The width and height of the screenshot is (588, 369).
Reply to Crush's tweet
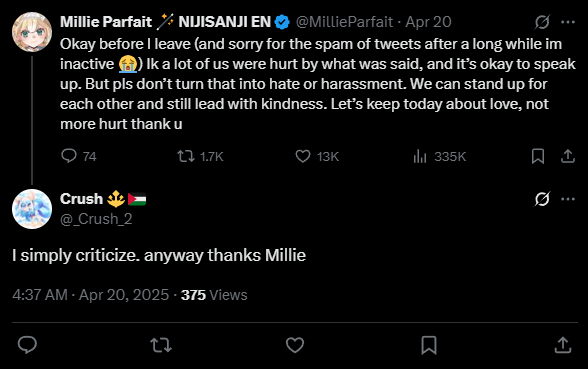pos(27,345)
